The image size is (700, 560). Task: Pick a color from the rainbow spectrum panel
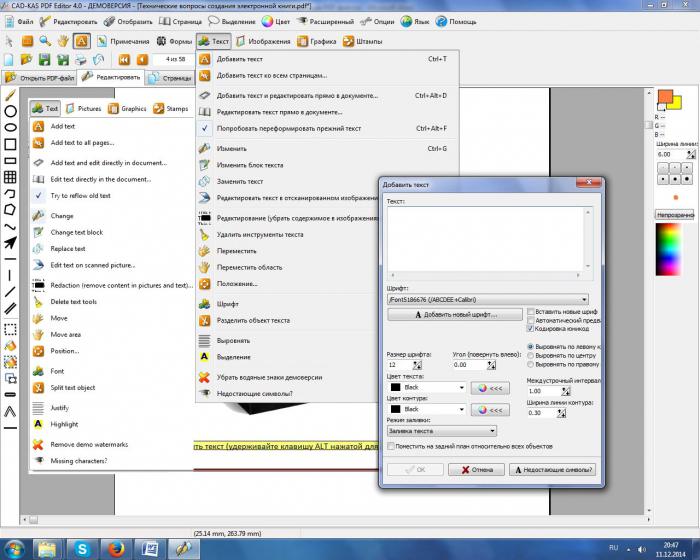click(x=668, y=249)
